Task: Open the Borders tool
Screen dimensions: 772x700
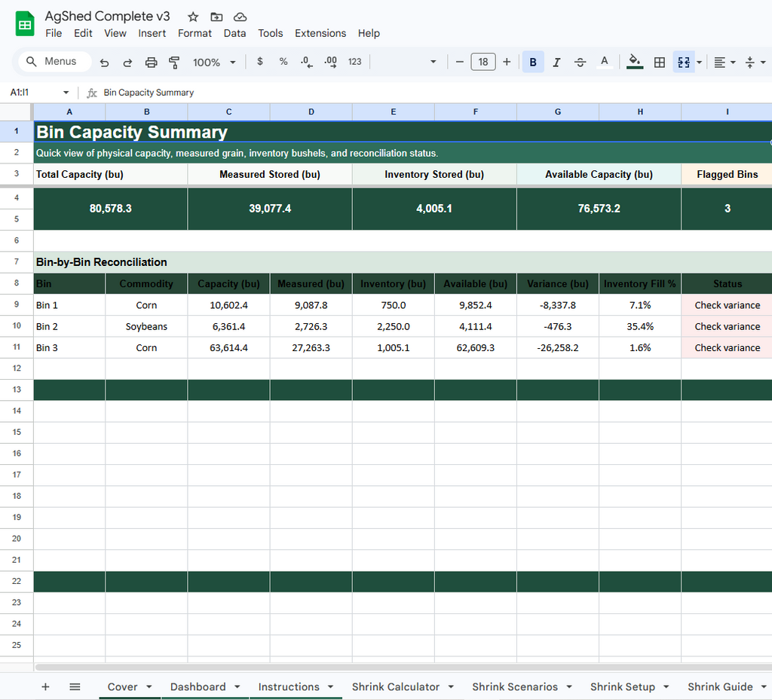Action: coord(659,62)
